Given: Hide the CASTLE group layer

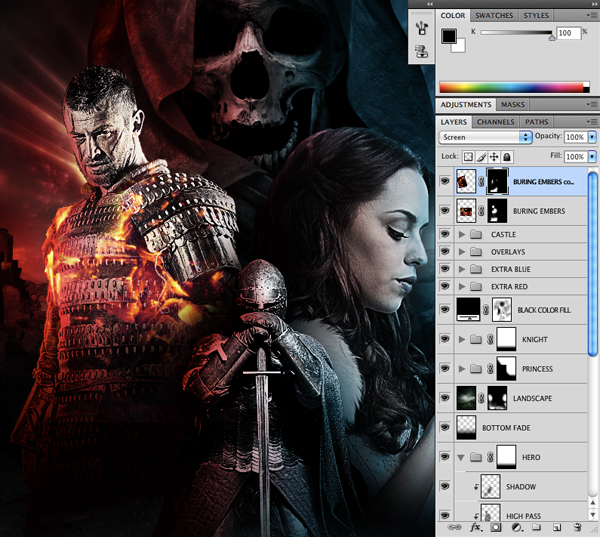Looking at the screenshot, I should [x=446, y=234].
